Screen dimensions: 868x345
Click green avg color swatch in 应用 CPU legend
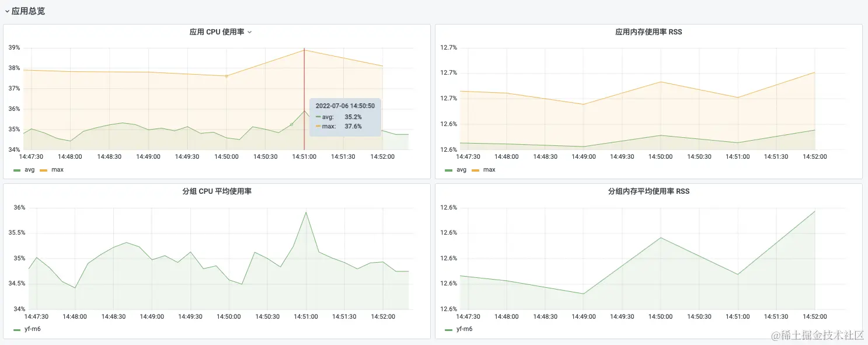click(17, 170)
